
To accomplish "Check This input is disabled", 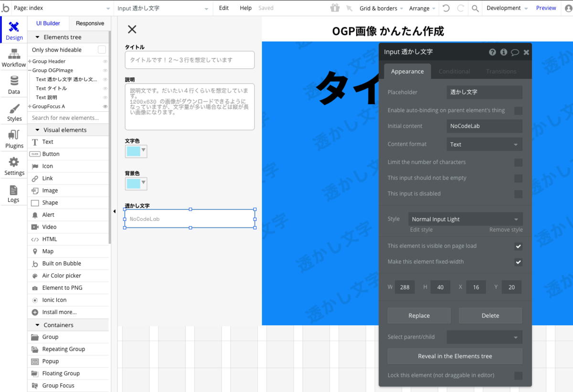I will click(518, 194).
